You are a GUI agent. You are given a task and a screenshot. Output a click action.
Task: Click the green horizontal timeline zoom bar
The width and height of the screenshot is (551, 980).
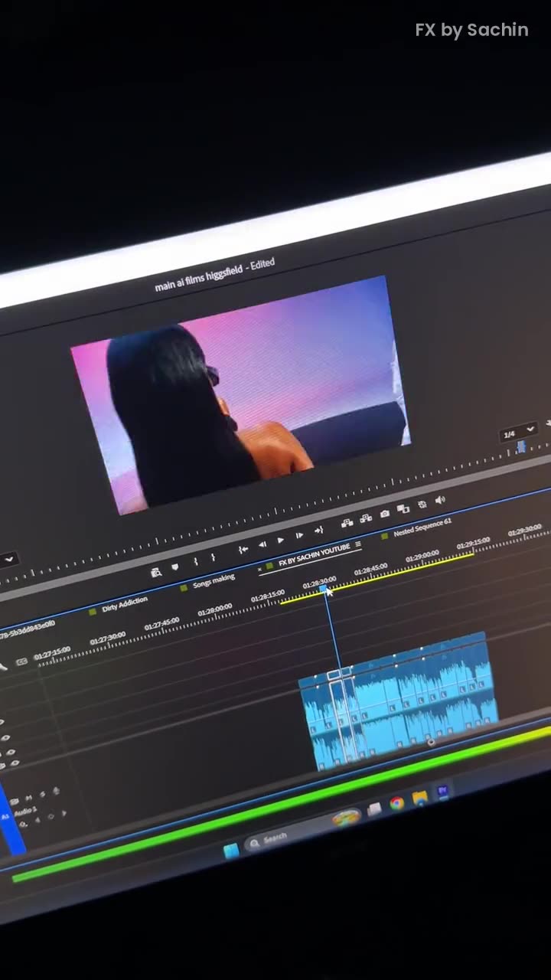(283, 803)
